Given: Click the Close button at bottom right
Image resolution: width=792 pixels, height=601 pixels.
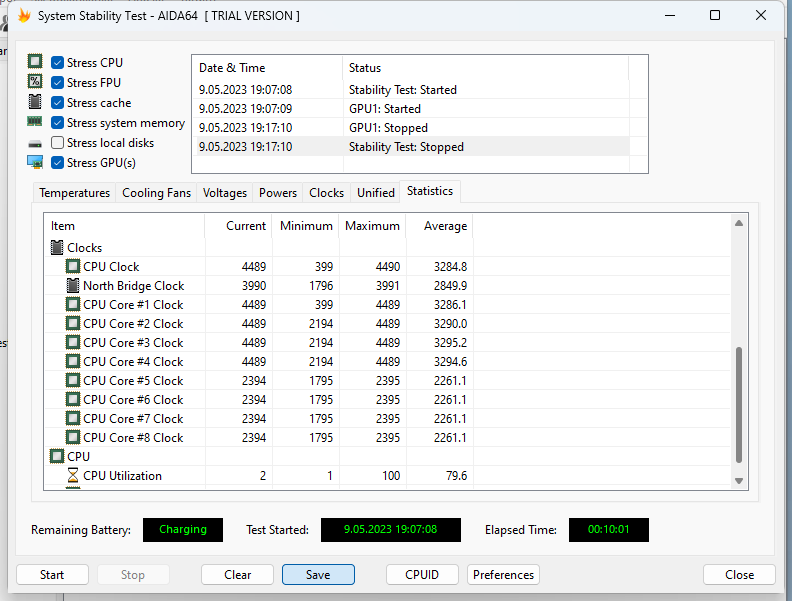Looking at the screenshot, I should (739, 575).
